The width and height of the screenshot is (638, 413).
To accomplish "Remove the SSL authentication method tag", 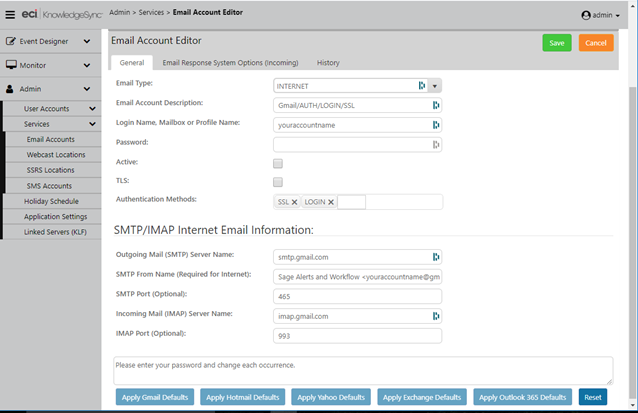I will 294,202.
